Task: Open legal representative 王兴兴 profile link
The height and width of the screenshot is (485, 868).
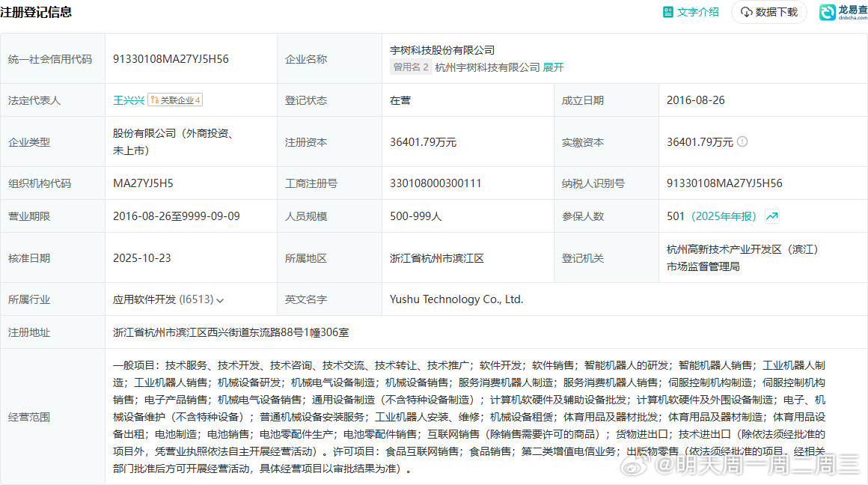Action: click(129, 100)
